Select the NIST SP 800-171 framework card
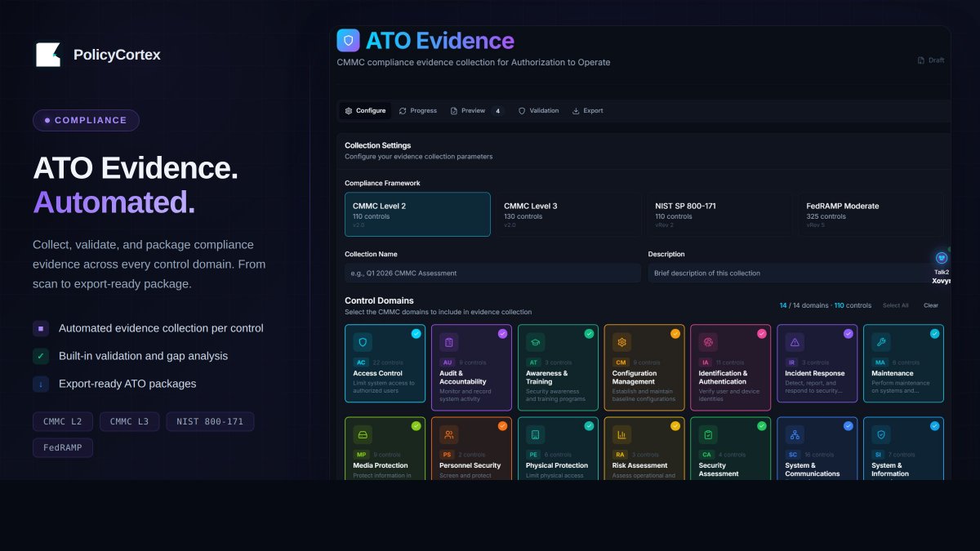The image size is (980, 551). point(719,215)
